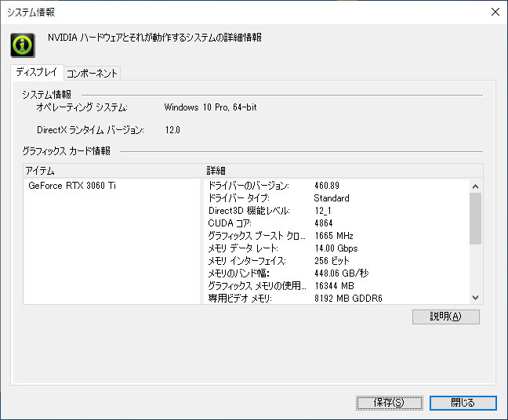Click the NVIDIA system information icon
The width and height of the screenshot is (508, 420).
pyautogui.click(x=23, y=44)
